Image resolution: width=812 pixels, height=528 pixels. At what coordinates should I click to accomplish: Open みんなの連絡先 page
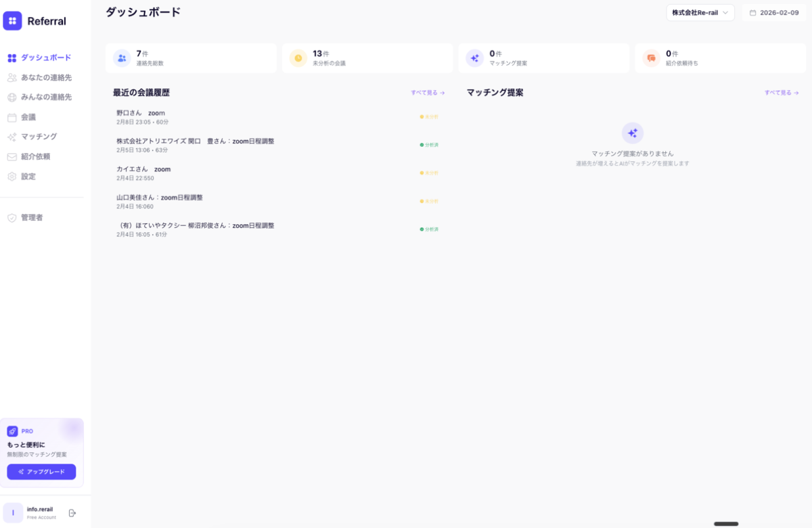coord(45,97)
